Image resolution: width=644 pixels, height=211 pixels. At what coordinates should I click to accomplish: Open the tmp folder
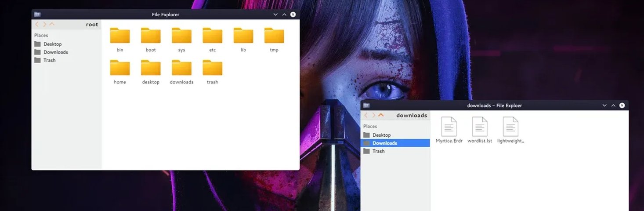[x=274, y=36]
